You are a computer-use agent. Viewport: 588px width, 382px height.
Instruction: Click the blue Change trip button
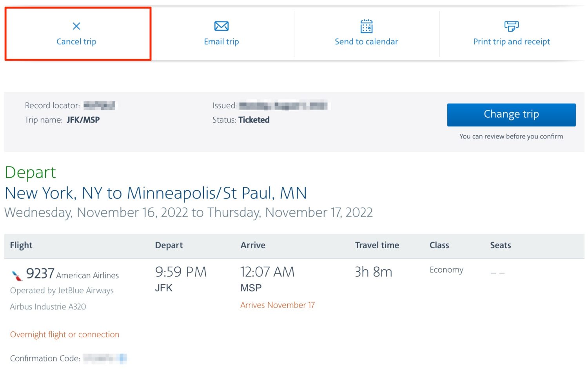pos(511,115)
